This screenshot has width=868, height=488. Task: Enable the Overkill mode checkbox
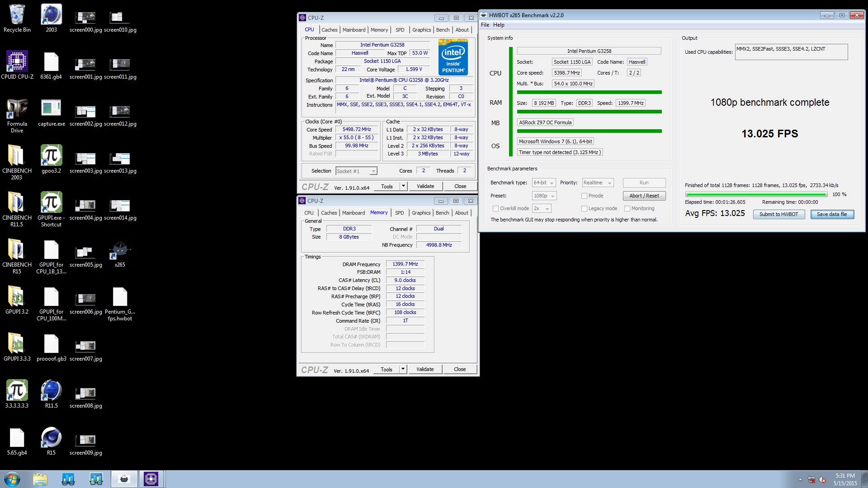click(x=495, y=208)
